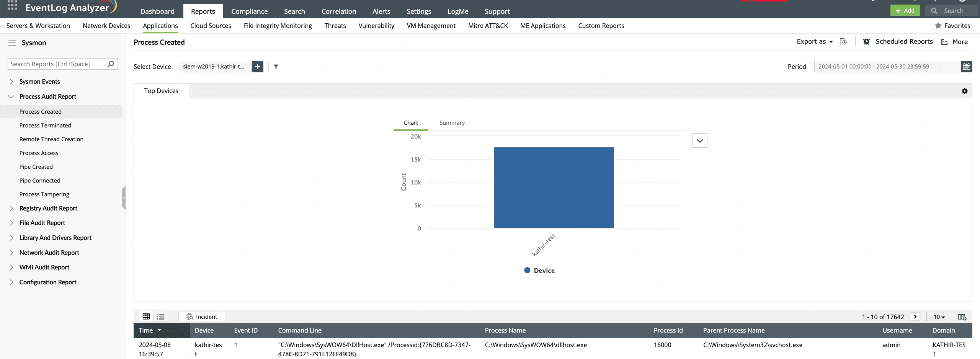The image size is (980, 359).
Task: Expand Network Audit Report node
Action: (11, 253)
